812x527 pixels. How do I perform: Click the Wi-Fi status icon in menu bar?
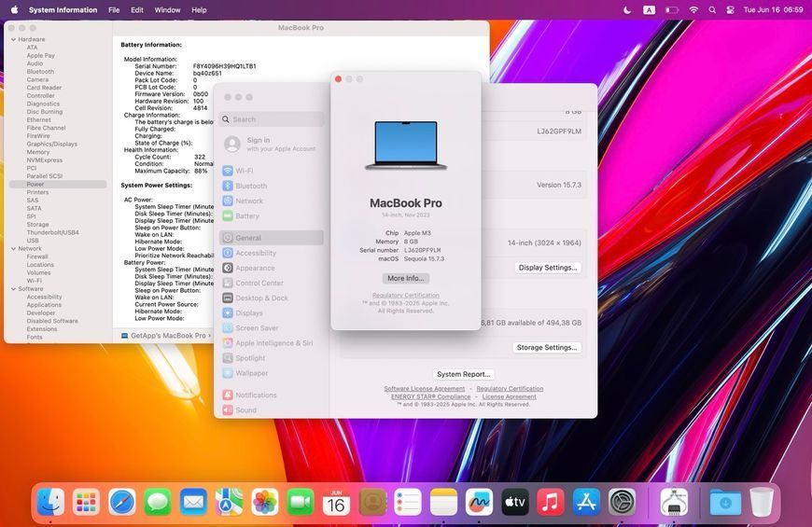pyautogui.click(x=693, y=10)
